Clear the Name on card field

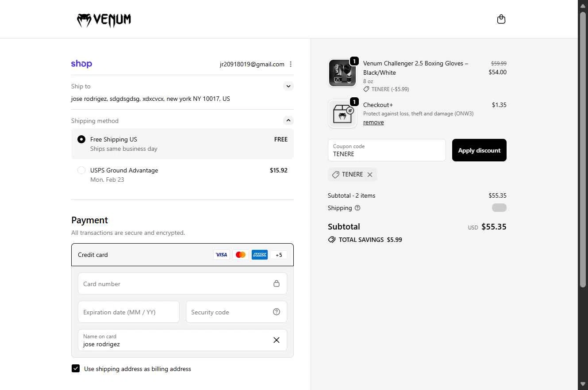pos(277,340)
